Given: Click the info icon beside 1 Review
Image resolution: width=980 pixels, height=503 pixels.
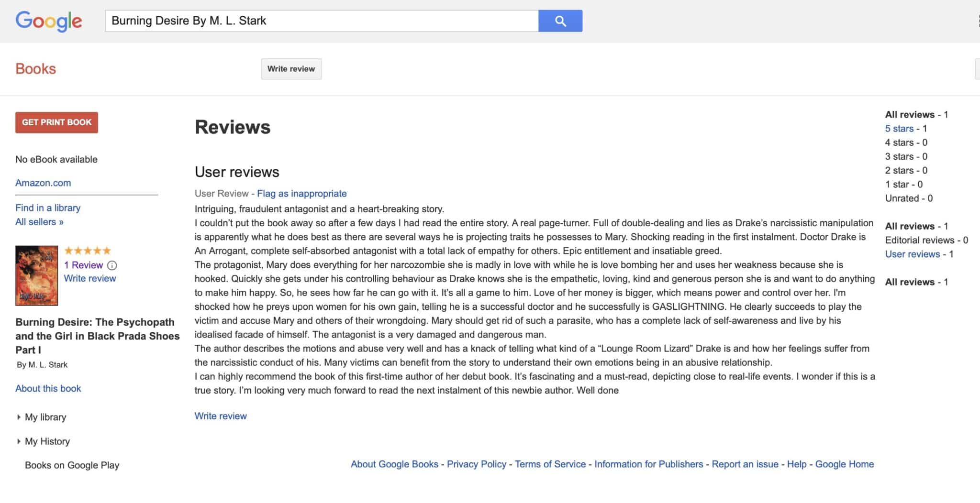Looking at the screenshot, I should 112,265.
